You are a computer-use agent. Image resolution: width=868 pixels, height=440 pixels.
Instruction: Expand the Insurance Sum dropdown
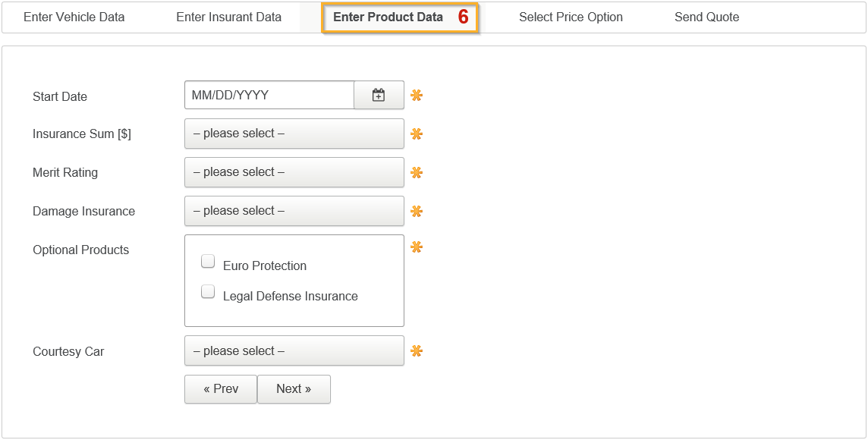coord(294,134)
